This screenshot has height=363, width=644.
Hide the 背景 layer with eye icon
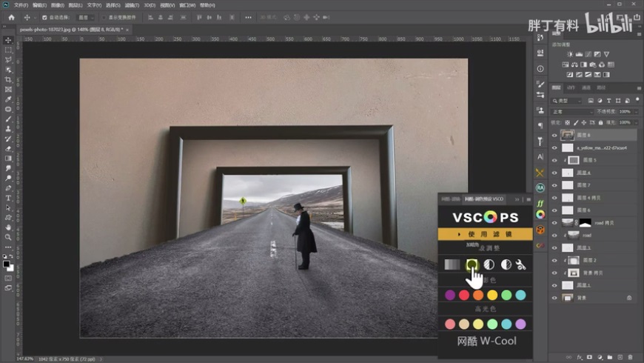pyautogui.click(x=554, y=298)
